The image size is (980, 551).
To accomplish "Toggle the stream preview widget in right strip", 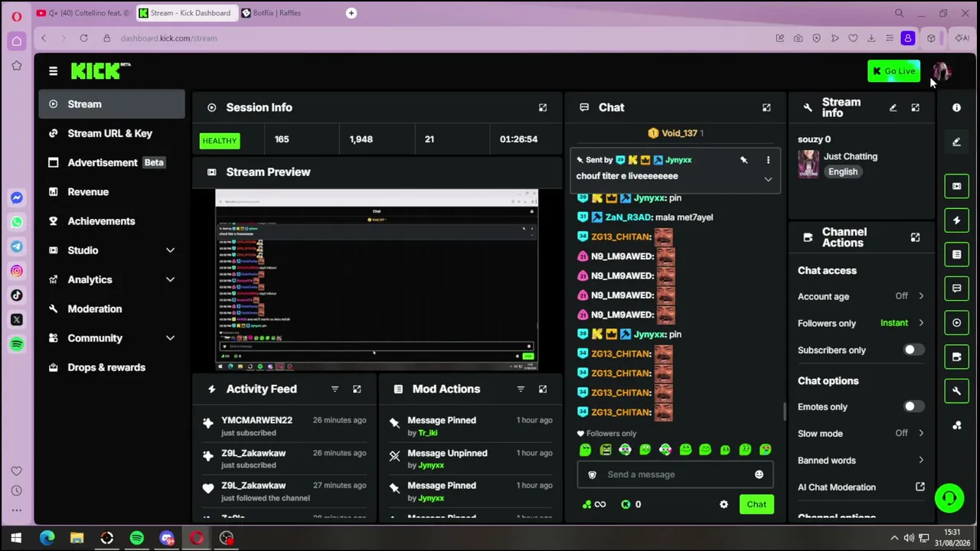I will coord(956,186).
